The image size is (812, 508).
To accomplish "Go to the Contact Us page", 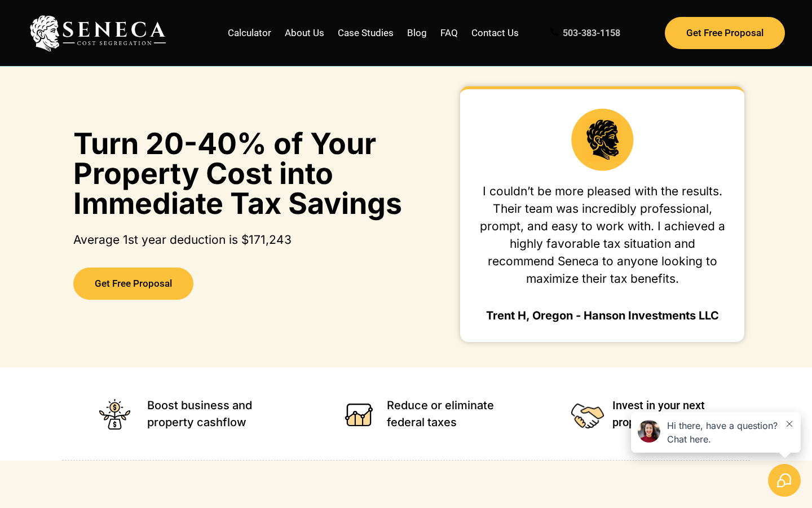I will pos(495,33).
